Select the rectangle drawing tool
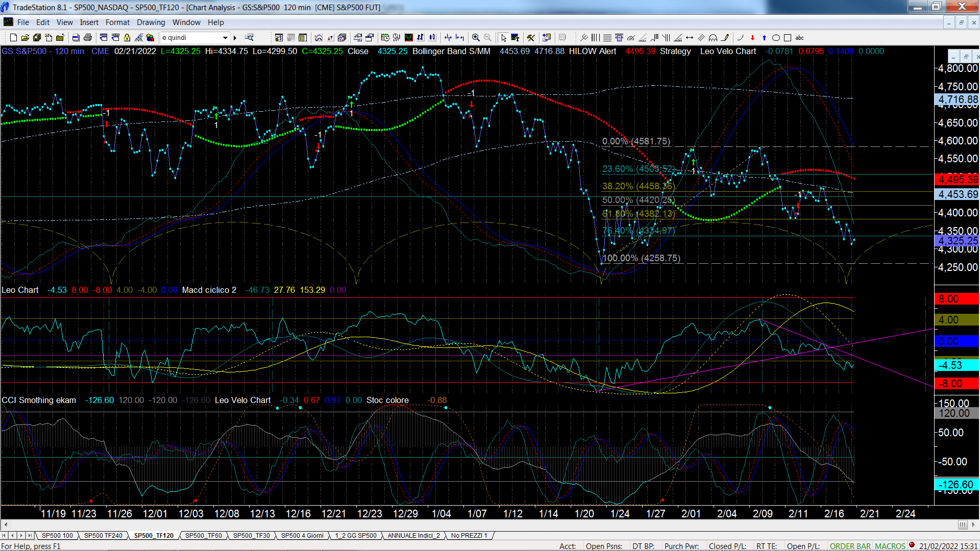This screenshot has height=551, width=980. (x=788, y=38)
